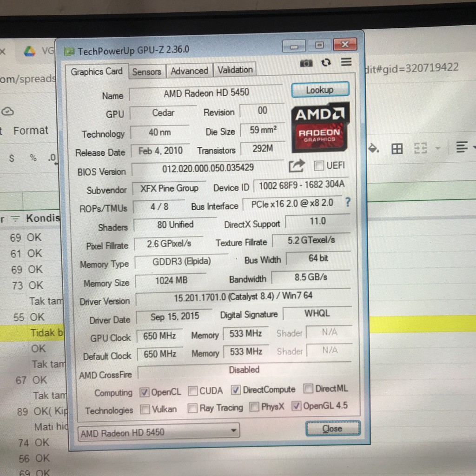This screenshot has height=476, width=476.
Task: Click the currency format $ icon in Sheets
Action: [12, 158]
